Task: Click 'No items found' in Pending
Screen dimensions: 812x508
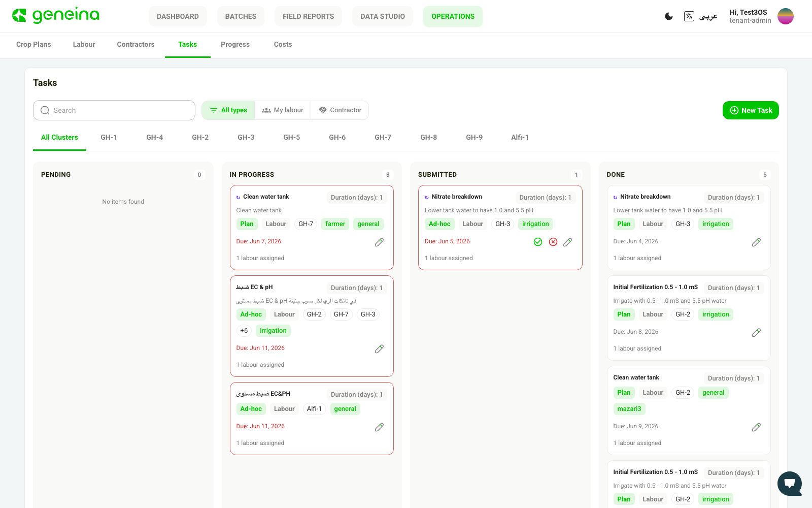Action: coord(123,202)
